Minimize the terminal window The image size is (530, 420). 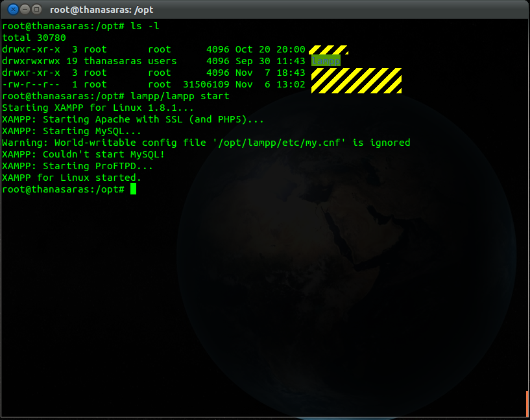[25, 10]
